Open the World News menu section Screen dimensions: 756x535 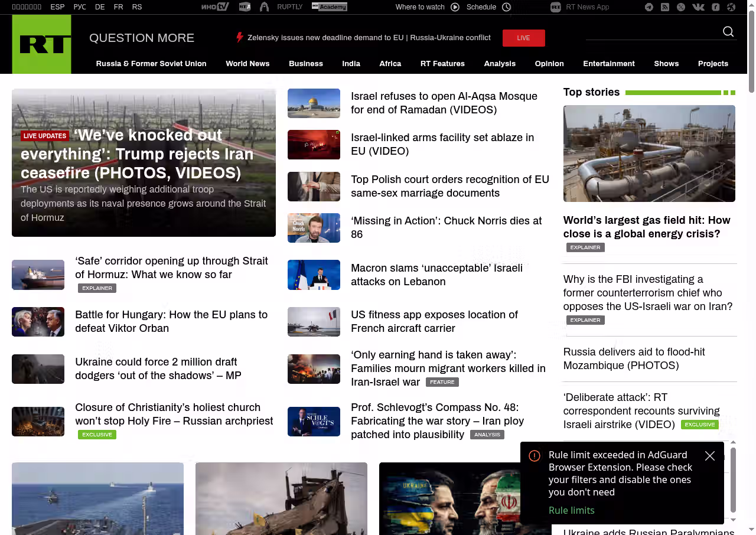pos(247,64)
